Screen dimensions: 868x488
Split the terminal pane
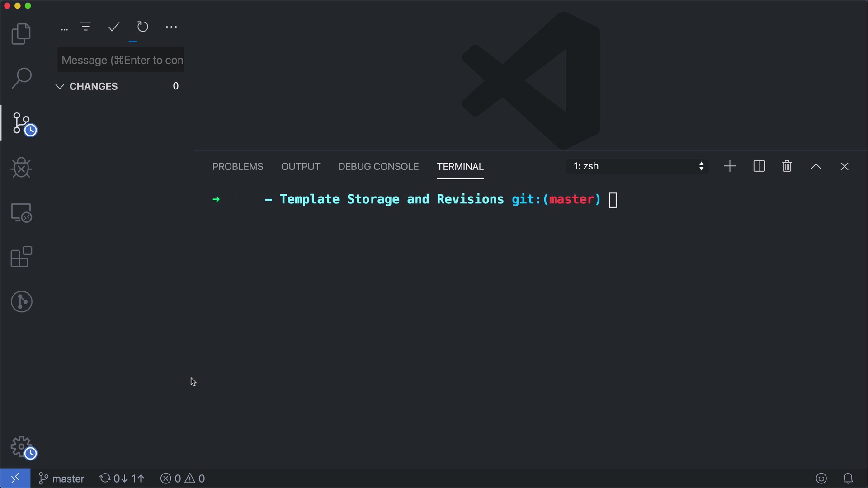coord(759,166)
